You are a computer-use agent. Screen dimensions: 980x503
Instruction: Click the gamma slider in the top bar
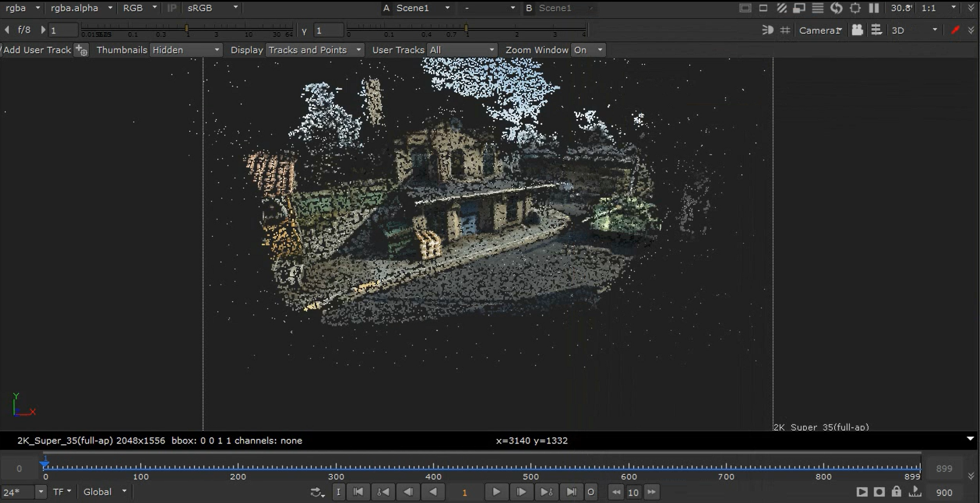click(x=466, y=28)
